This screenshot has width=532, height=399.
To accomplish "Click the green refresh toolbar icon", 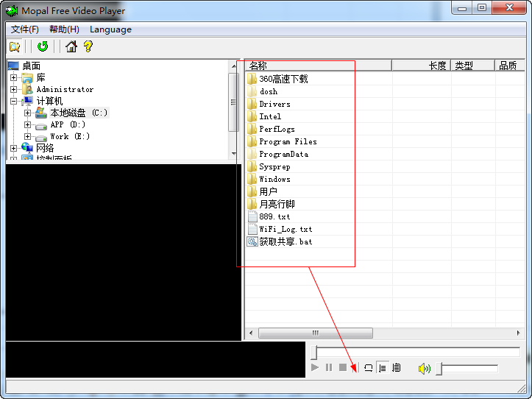I will click(x=43, y=46).
